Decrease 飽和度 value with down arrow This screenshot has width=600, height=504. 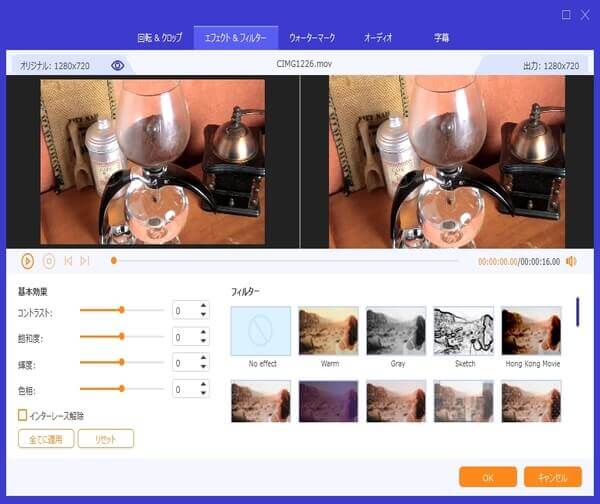click(204, 342)
